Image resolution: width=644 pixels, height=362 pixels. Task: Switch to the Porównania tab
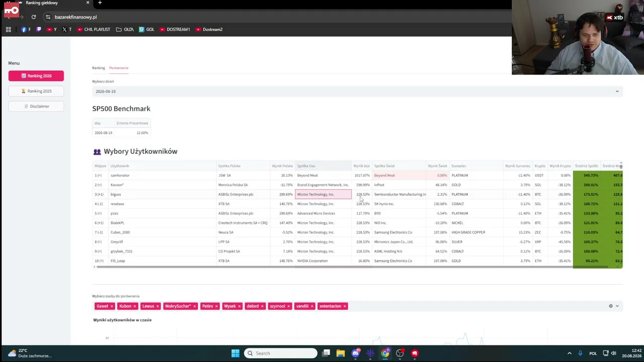119,68
